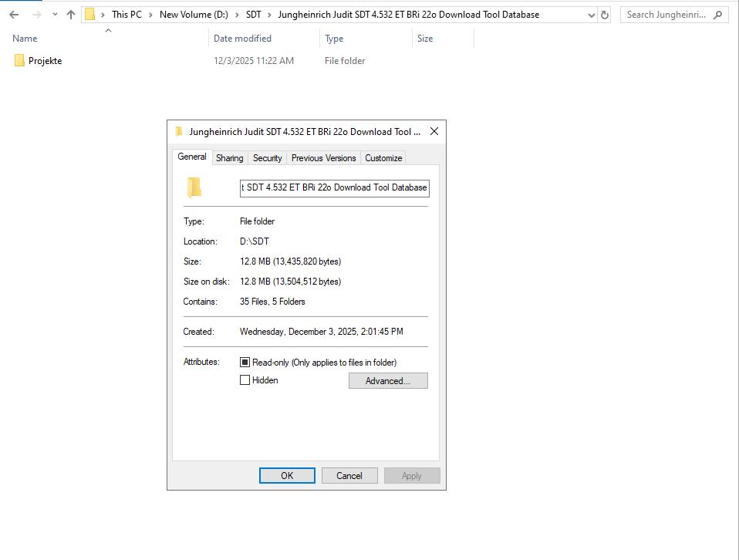
Task: Open the address bar history dropdown
Action: (x=592, y=15)
